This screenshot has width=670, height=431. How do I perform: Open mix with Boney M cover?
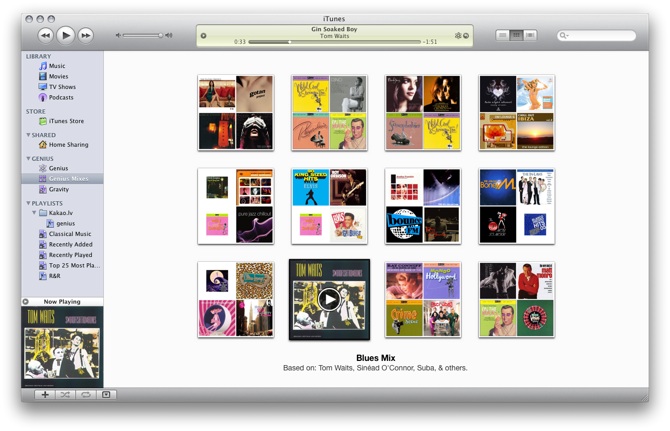coord(517,206)
